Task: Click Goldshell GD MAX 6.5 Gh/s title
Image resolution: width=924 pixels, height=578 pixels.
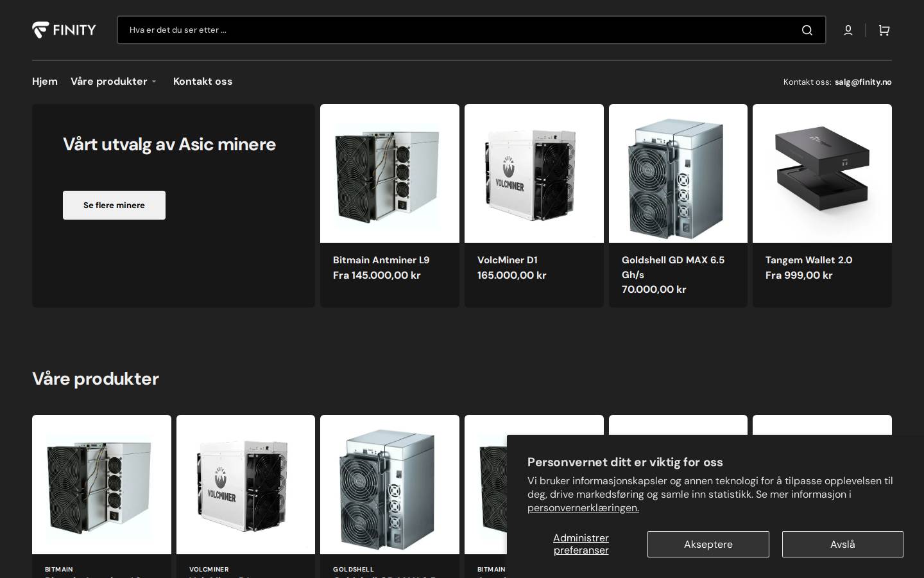Action: (x=673, y=267)
